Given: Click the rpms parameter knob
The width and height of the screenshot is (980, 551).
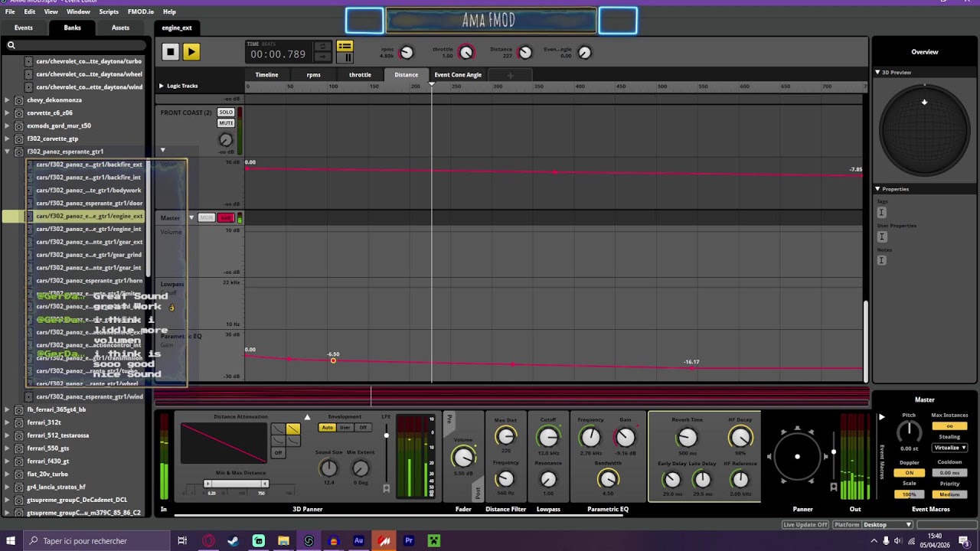Looking at the screenshot, I should point(407,53).
